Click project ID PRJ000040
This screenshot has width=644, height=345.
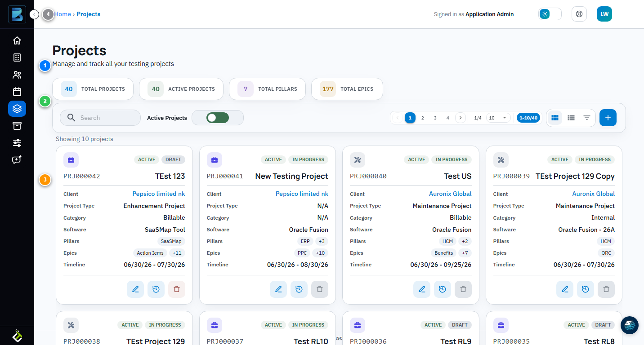368,176
